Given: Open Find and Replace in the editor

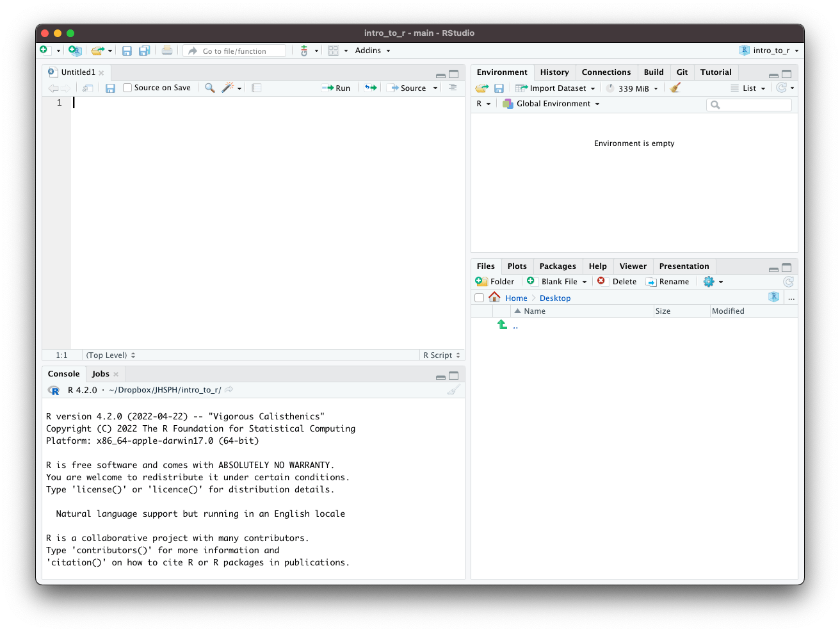Looking at the screenshot, I should (x=209, y=88).
